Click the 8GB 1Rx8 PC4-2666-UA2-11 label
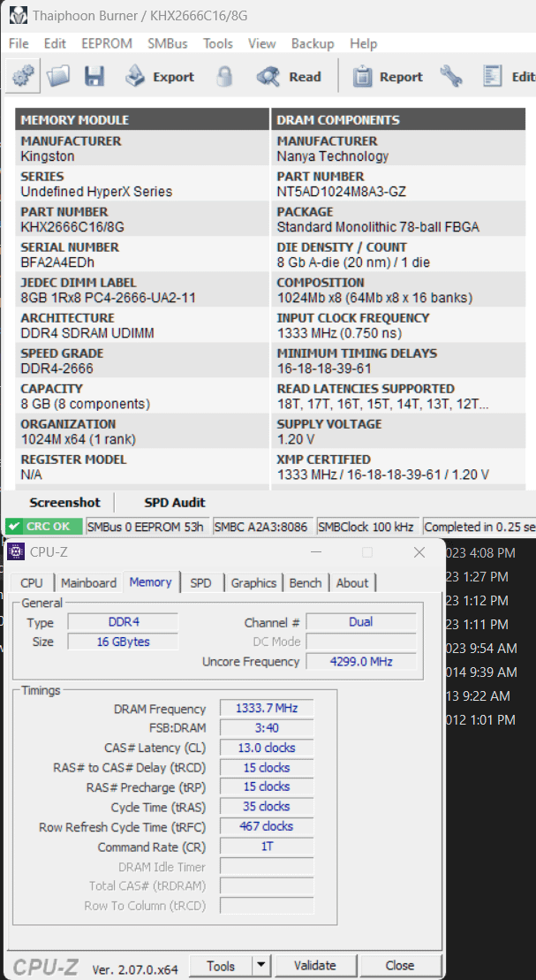Image resolution: width=536 pixels, height=980 pixels. coord(108,298)
